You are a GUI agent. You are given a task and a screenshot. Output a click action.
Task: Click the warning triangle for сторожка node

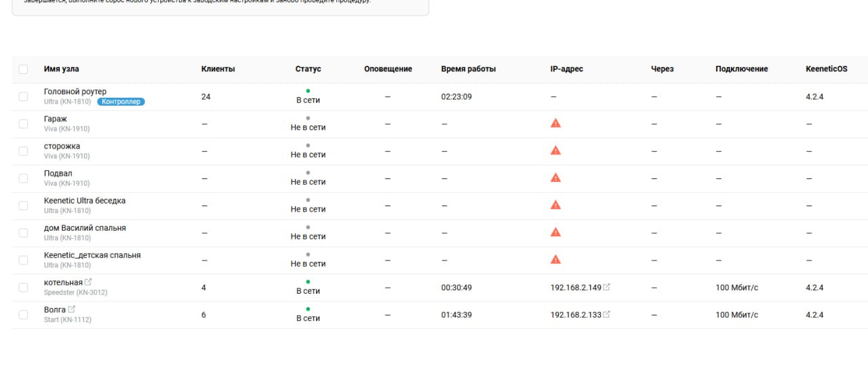(555, 150)
